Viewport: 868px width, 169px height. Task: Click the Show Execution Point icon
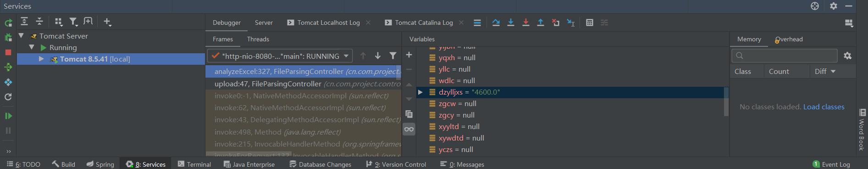[477, 23]
